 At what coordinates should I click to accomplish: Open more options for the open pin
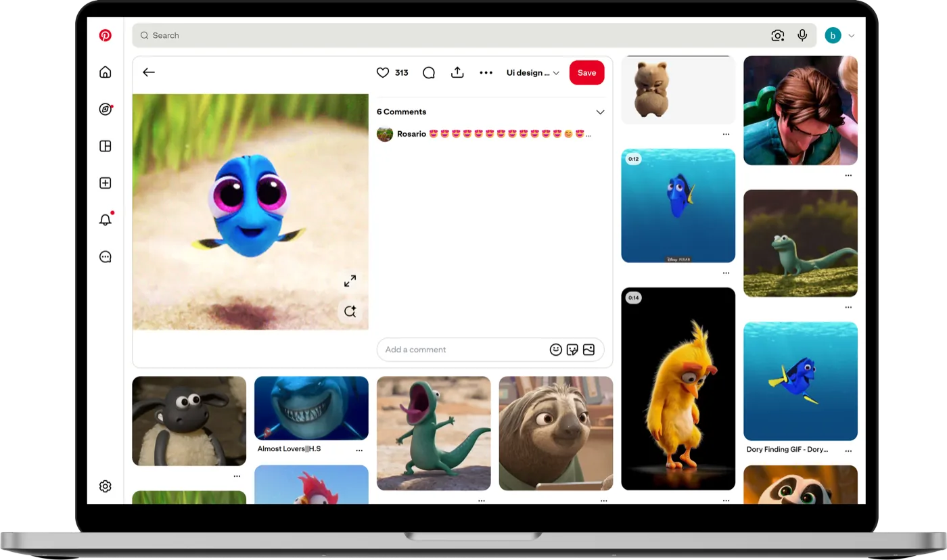[486, 72]
